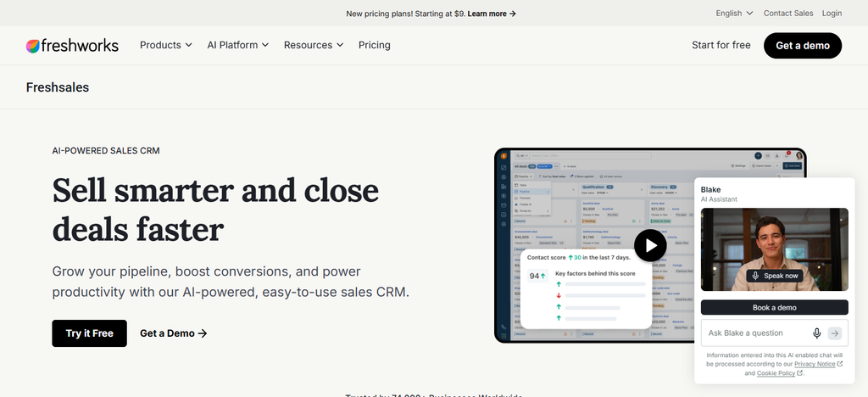Screen dimensions: 868x397
Task: Click the Try it Free button
Action: pos(90,333)
